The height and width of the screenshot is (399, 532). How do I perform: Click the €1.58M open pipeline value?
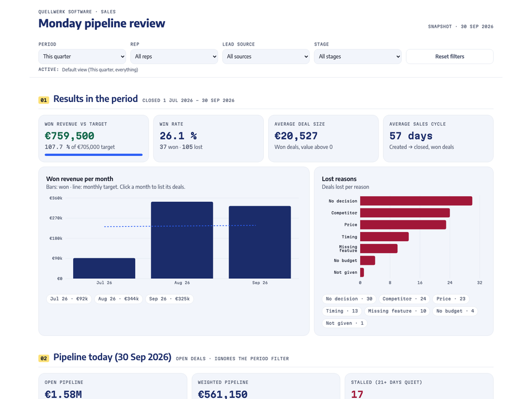pyautogui.click(x=63, y=394)
